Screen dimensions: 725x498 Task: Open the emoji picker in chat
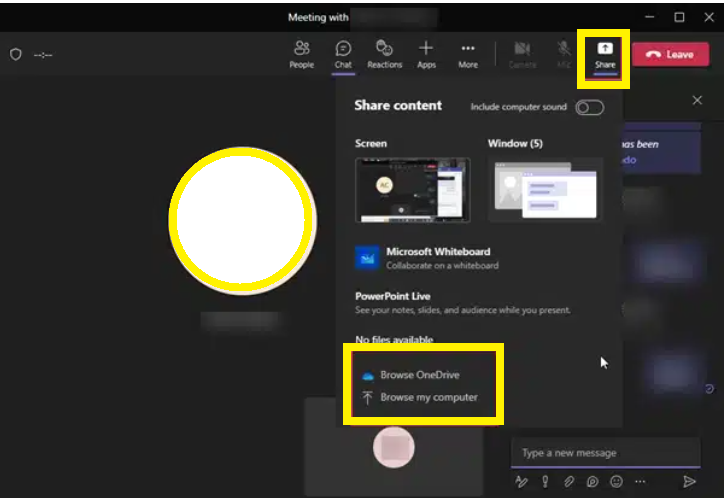(x=617, y=481)
